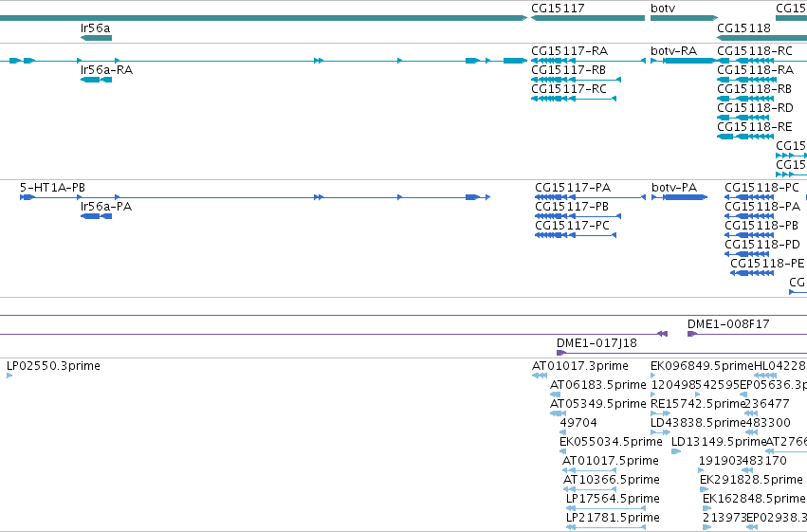Select the Ir56a-PA protein label
This screenshot has height=532, width=807.
106,207
